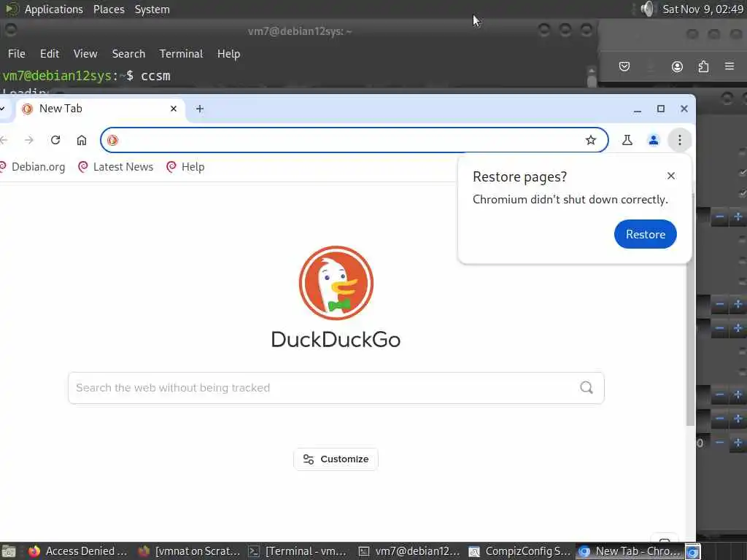
Task: Click the Customize button
Action: (x=336, y=459)
